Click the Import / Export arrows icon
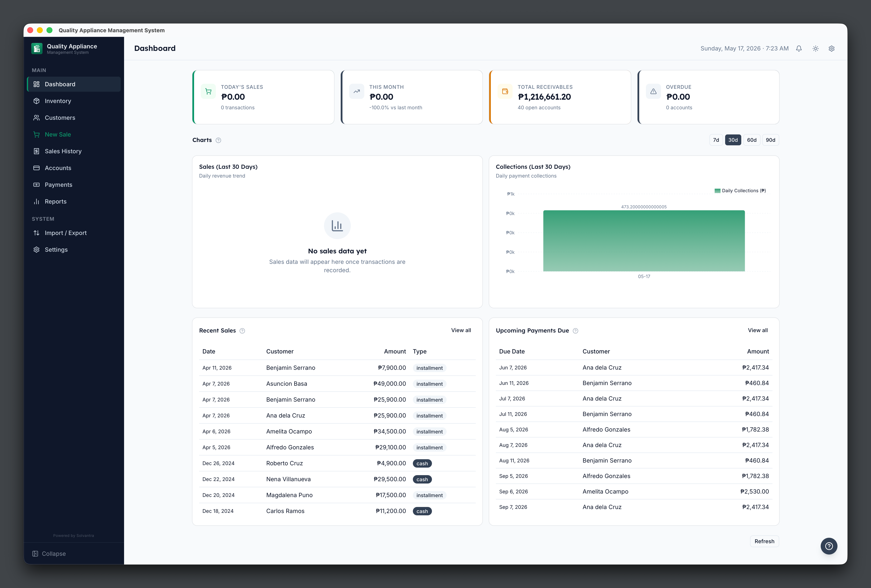The width and height of the screenshot is (871, 588). [36, 233]
